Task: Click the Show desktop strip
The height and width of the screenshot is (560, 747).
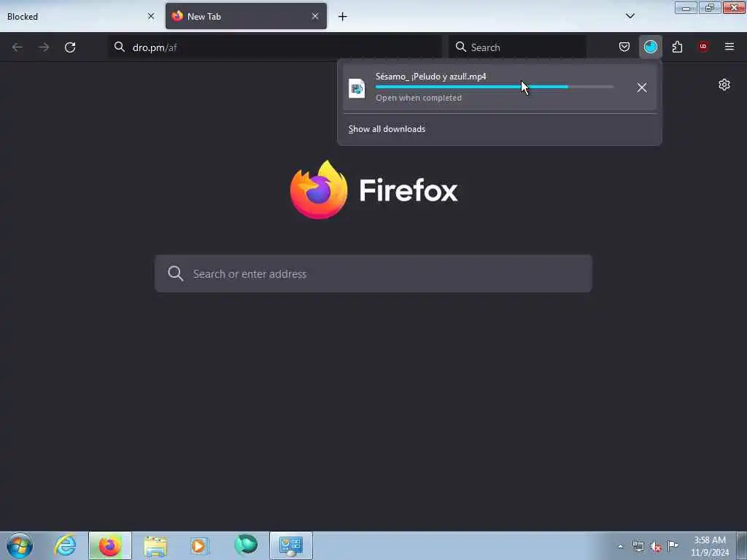Action: [742, 545]
